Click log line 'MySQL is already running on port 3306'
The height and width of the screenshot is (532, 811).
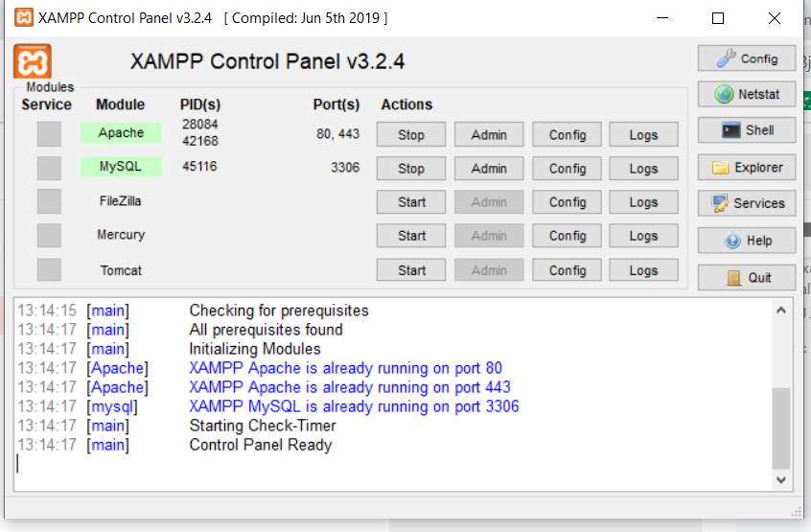(x=354, y=405)
